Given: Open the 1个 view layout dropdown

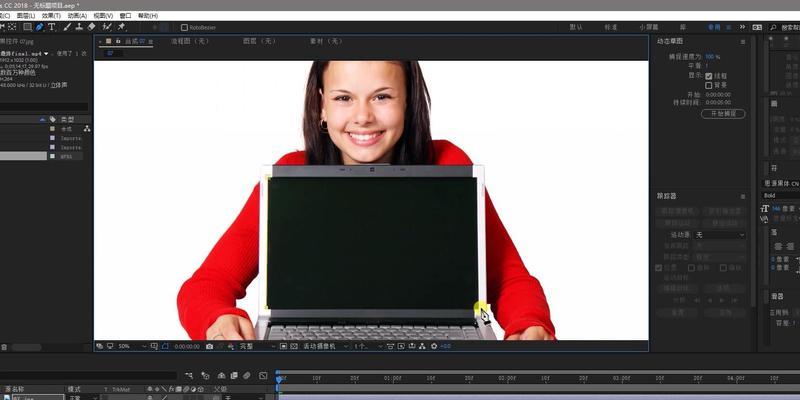Looking at the screenshot, I should click(x=366, y=346).
